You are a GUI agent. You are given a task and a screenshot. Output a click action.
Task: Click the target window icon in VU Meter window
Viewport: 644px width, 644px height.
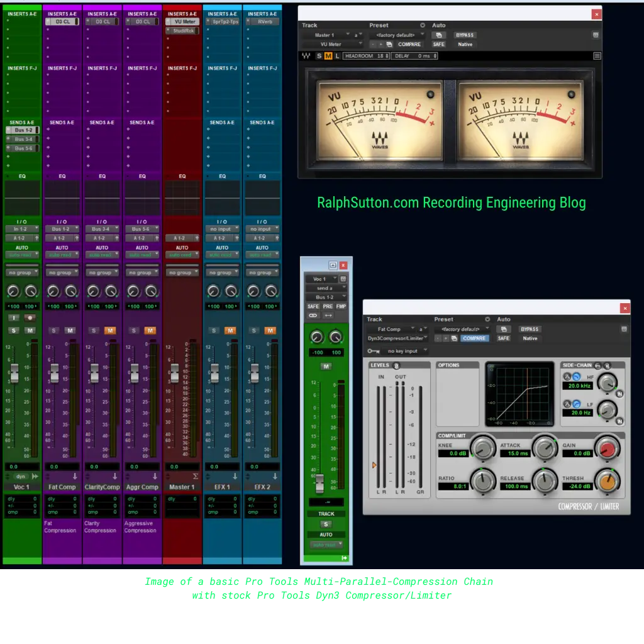click(596, 35)
